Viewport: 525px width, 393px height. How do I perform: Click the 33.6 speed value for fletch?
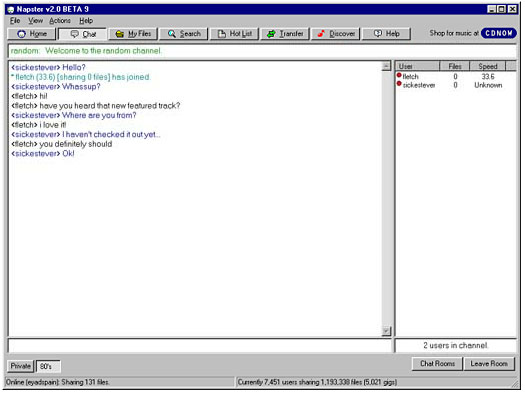point(488,77)
